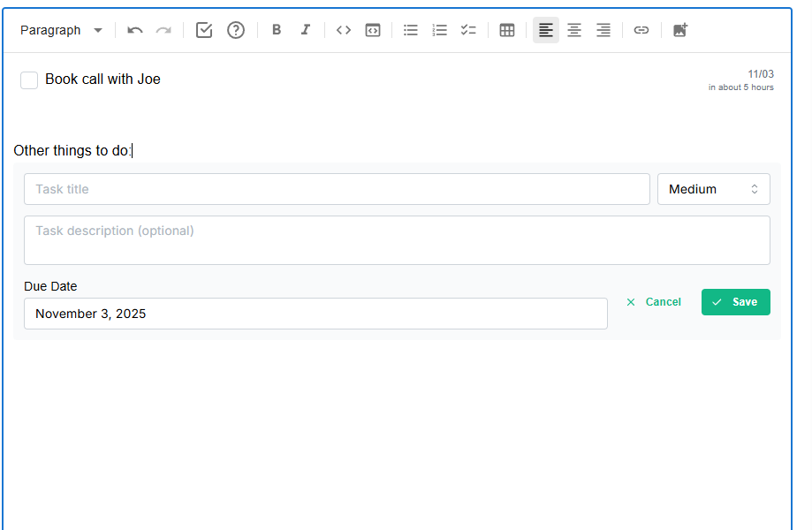Viewport: 812px width, 530px height.
Task: Click the 'in about 5 hours' text
Action: 741,87
